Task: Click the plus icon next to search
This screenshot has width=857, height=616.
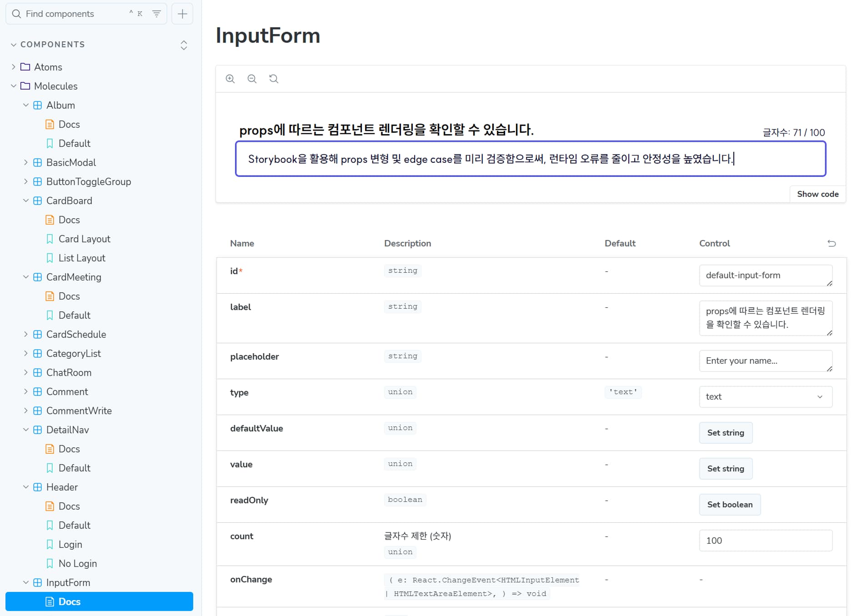Action: pos(182,14)
